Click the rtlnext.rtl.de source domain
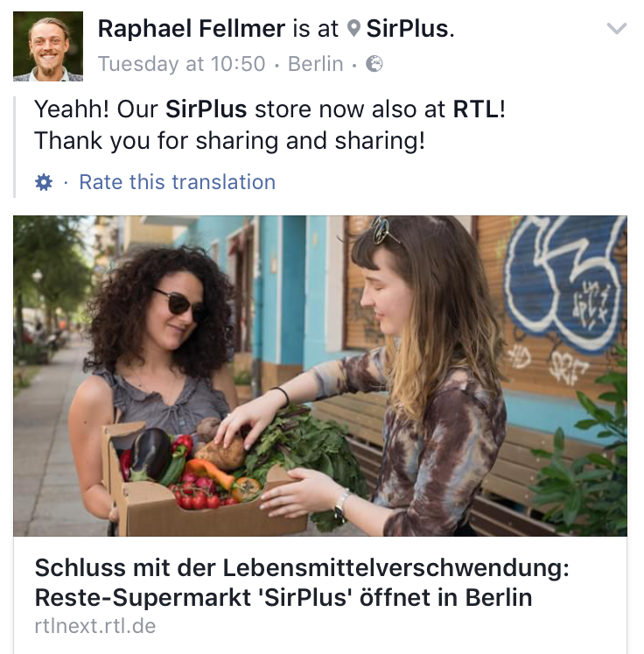The height and width of the screenshot is (654, 644). [95, 626]
